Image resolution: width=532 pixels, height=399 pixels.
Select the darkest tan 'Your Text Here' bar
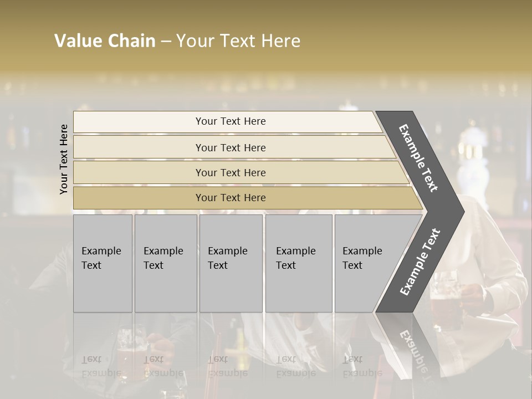pos(230,198)
